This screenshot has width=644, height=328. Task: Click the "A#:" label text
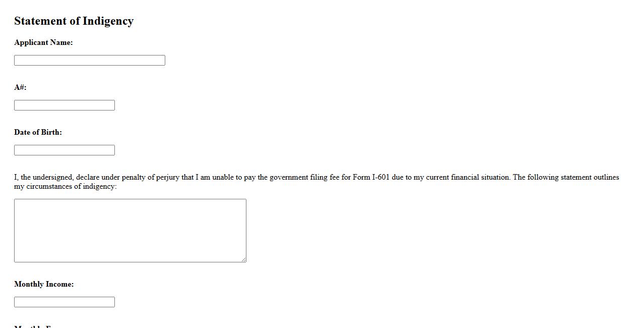pyautogui.click(x=20, y=88)
